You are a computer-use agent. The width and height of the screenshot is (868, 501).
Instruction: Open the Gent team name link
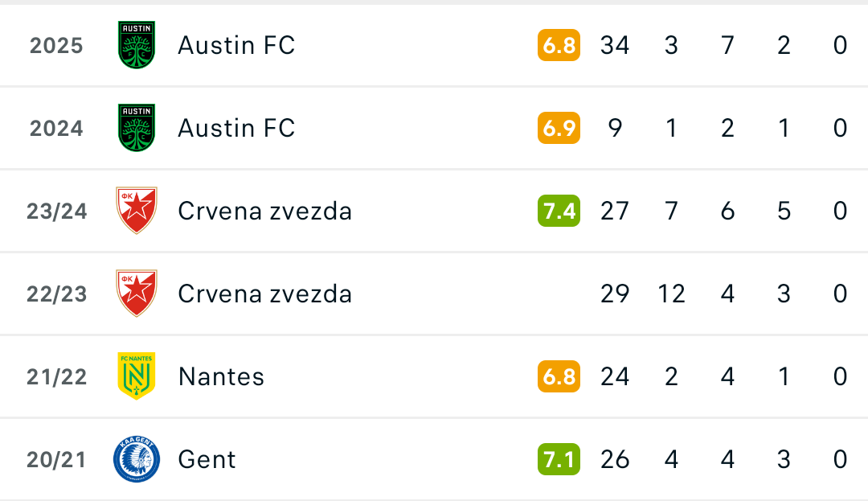(x=207, y=459)
